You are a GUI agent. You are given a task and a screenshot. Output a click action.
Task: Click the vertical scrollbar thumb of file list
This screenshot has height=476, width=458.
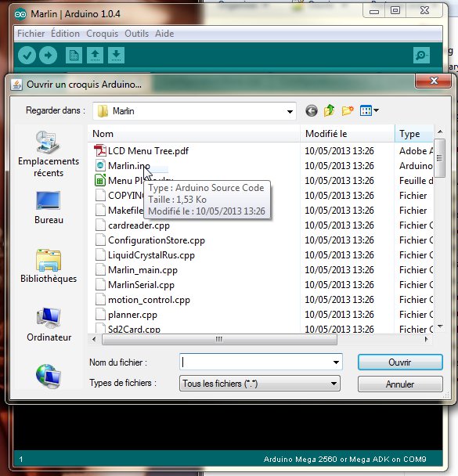click(439, 158)
